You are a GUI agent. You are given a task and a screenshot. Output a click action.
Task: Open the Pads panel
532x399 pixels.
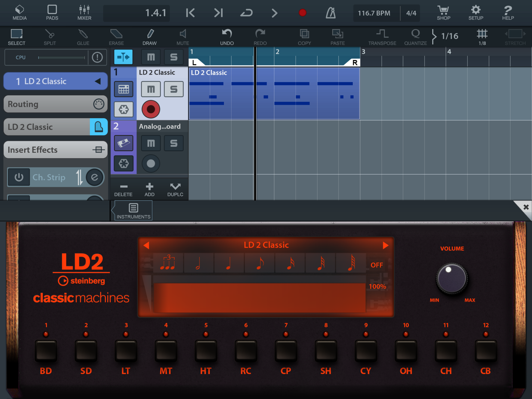(52, 13)
